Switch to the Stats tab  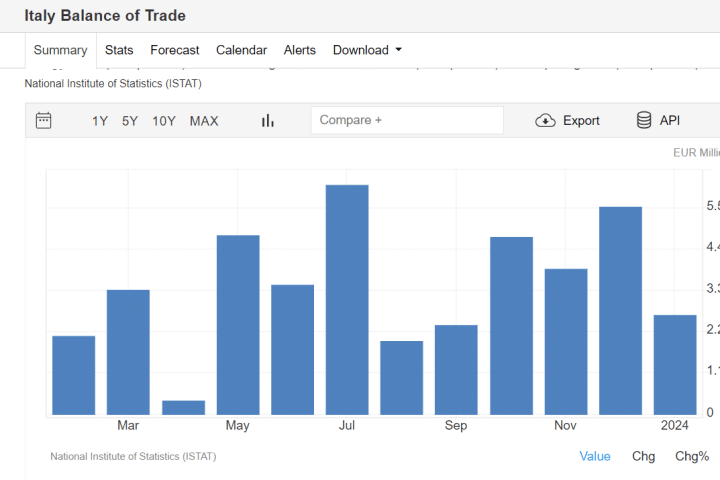pyautogui.click(x=119, y=50)
